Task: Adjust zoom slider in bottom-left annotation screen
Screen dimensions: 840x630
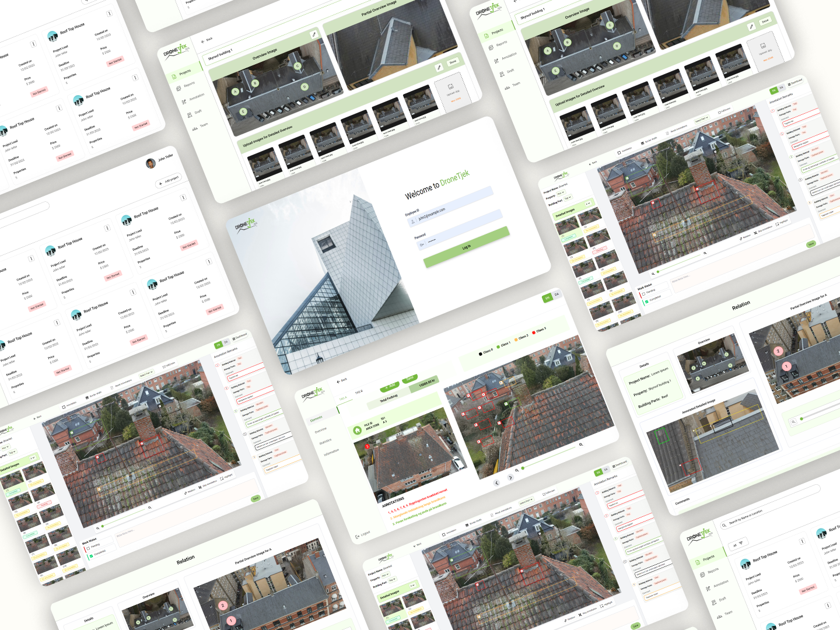Action: 124,517
